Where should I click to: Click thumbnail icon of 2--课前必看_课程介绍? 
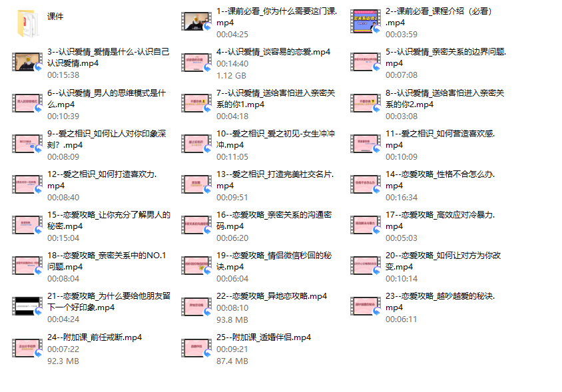366,21
